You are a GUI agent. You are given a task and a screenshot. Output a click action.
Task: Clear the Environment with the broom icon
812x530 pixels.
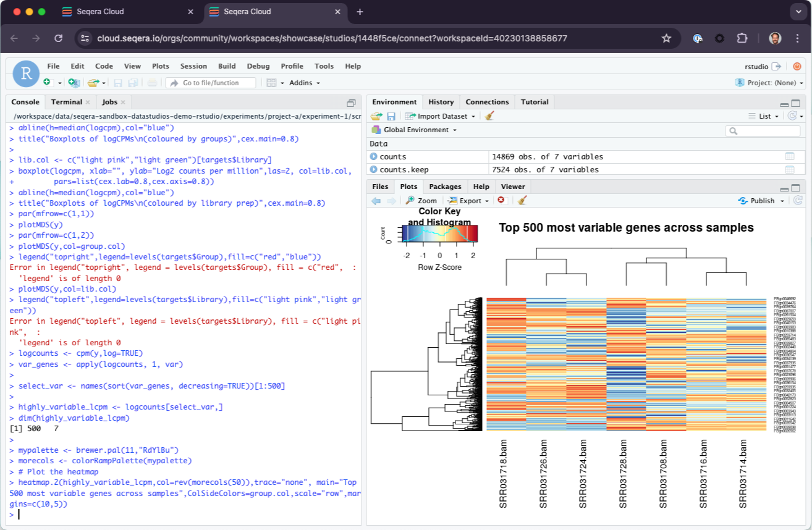click(489, 116)
